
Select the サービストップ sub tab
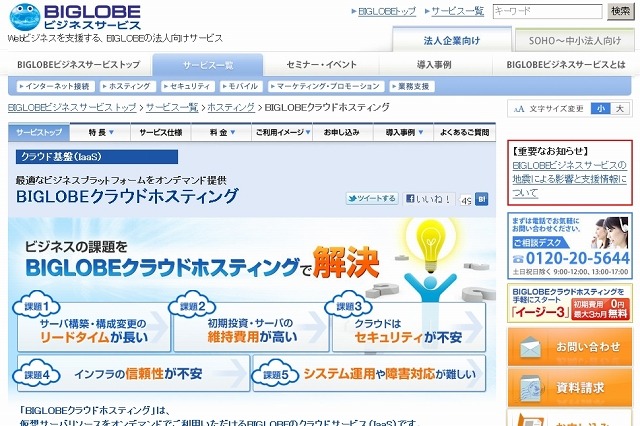39,132
